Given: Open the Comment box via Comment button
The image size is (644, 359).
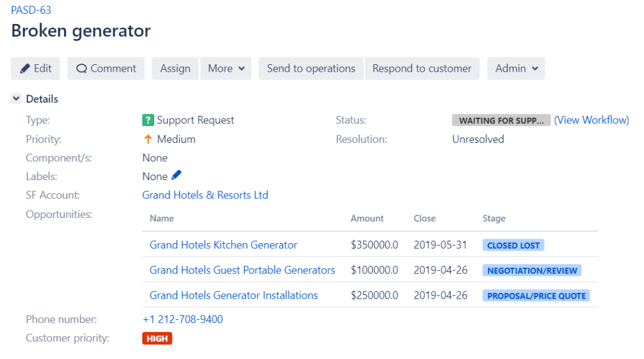Looking at the screenshot, I should click(106, 69).
